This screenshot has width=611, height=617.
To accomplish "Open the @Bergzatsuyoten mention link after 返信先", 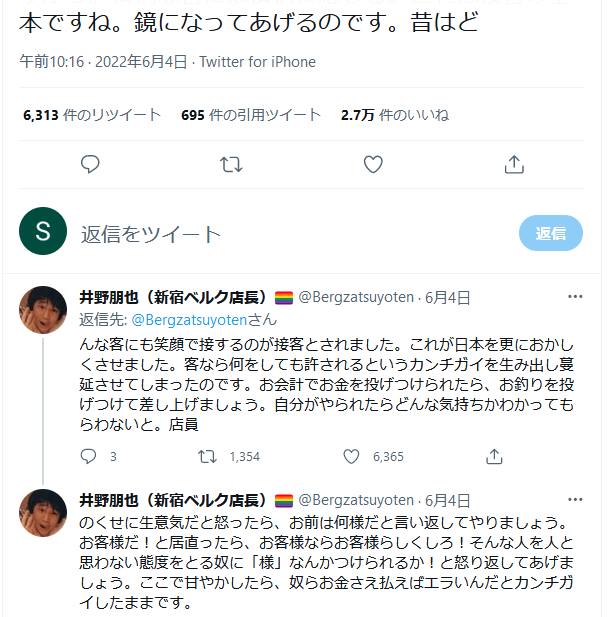I will tap(190, 319).
